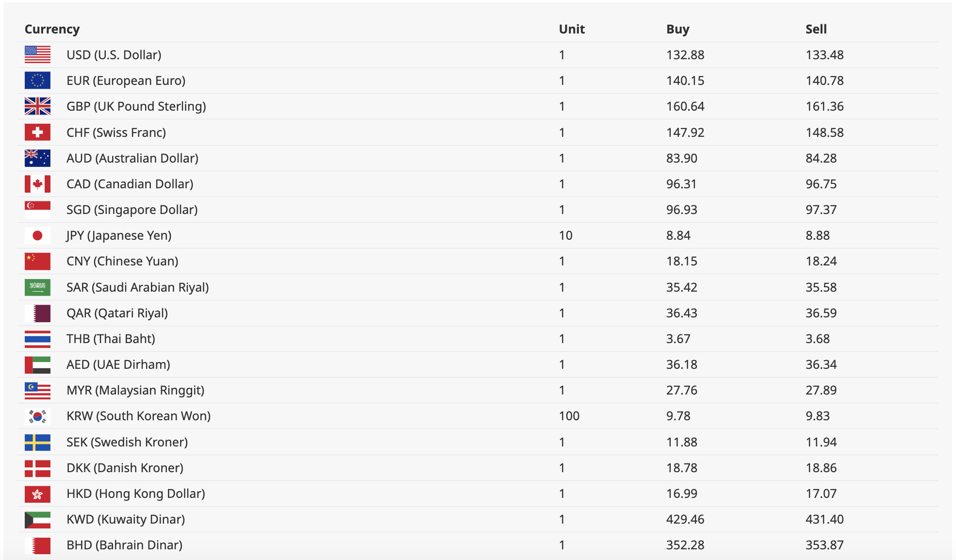
Task: Select the AUD (Australian Dollar) label
Action: click(132, 158)
